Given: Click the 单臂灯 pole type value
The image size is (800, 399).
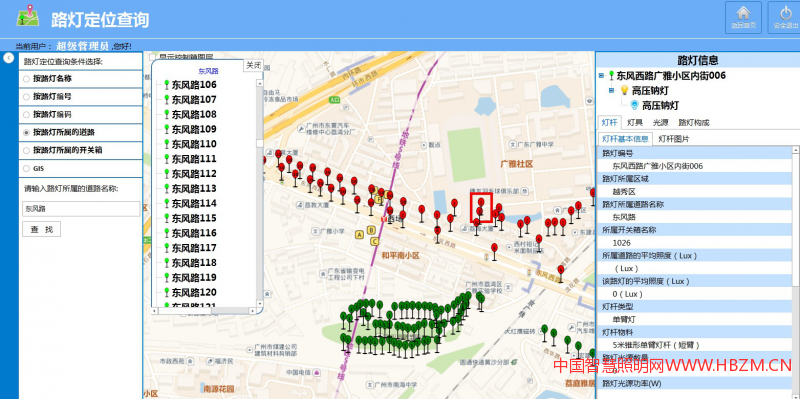Looking at the screenshot, I should (x=624, y=319).
